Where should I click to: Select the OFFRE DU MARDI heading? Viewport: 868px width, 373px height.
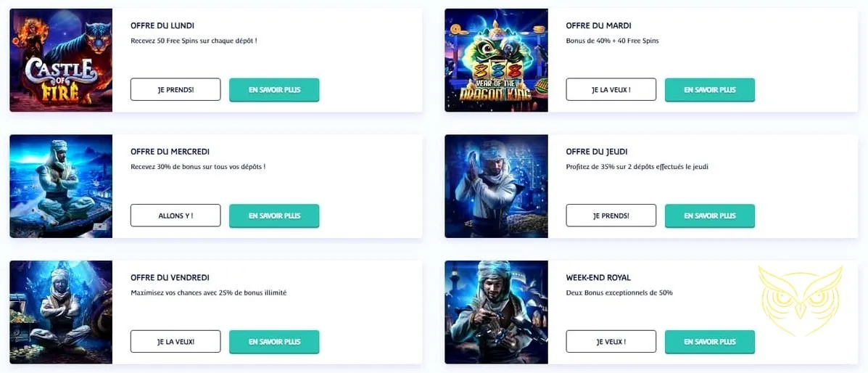[x=598, y=25]
